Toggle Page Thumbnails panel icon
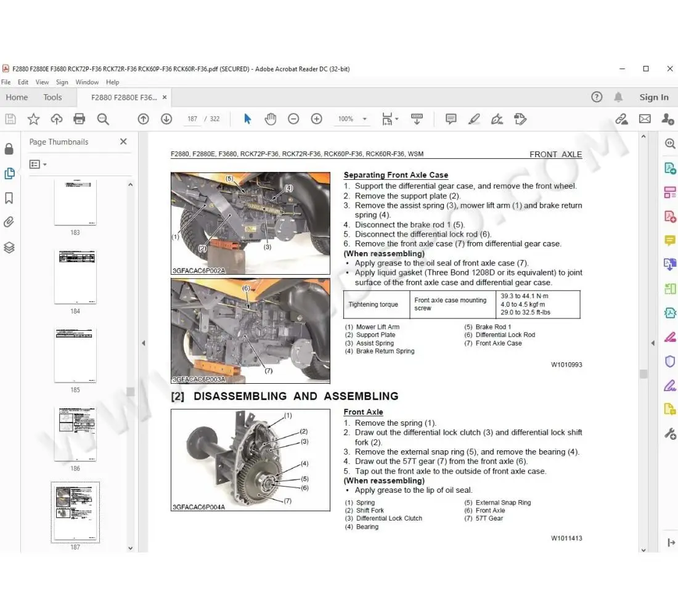The width and height of the screenshot is (678, 616). 9,173
